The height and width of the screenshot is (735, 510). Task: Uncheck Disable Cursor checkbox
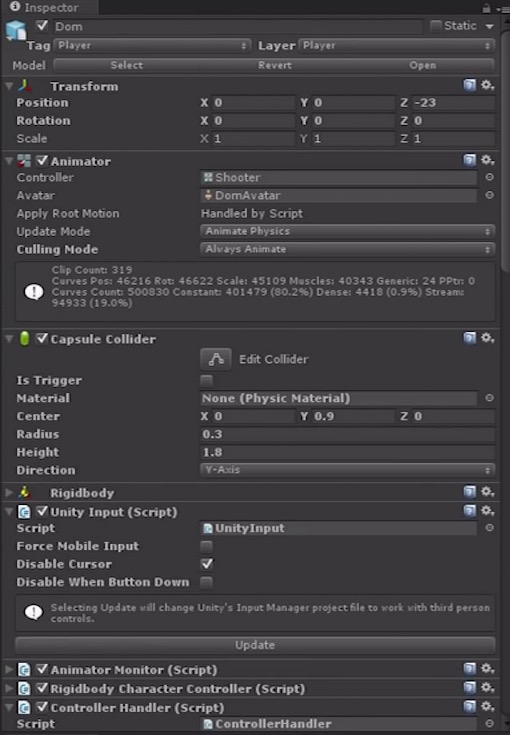[206, 564]
